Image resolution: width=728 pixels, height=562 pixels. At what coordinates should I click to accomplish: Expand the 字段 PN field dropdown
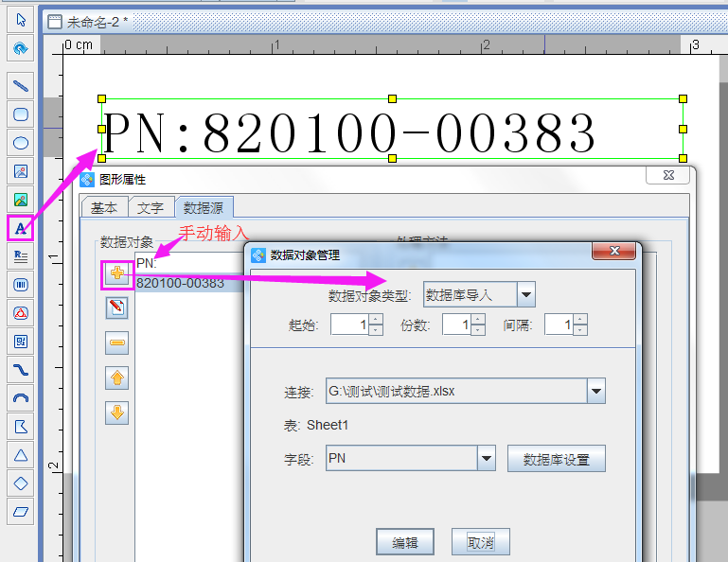[x=487, y=459]
